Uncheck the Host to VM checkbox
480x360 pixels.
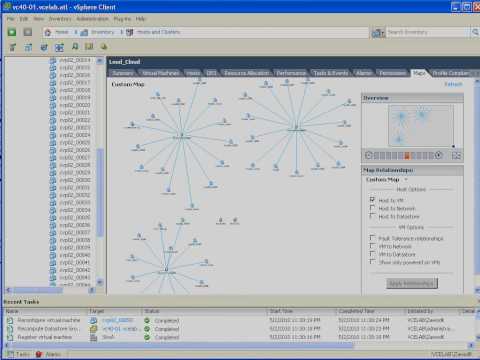(x=372, y=200)
